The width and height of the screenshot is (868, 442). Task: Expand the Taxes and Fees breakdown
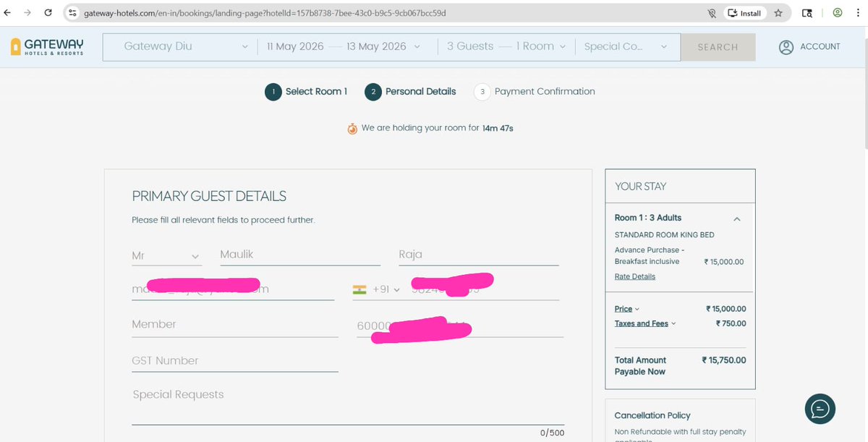click(645, 323)
